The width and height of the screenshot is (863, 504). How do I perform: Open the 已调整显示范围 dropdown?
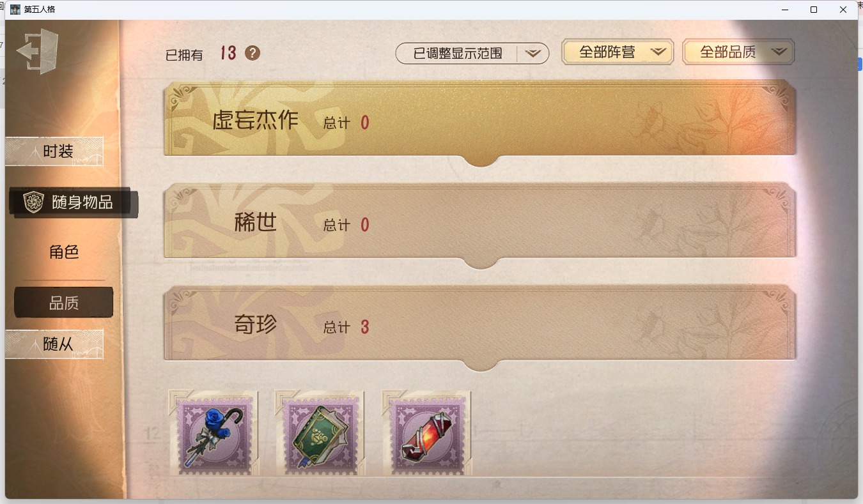click(x=472, y=54)
